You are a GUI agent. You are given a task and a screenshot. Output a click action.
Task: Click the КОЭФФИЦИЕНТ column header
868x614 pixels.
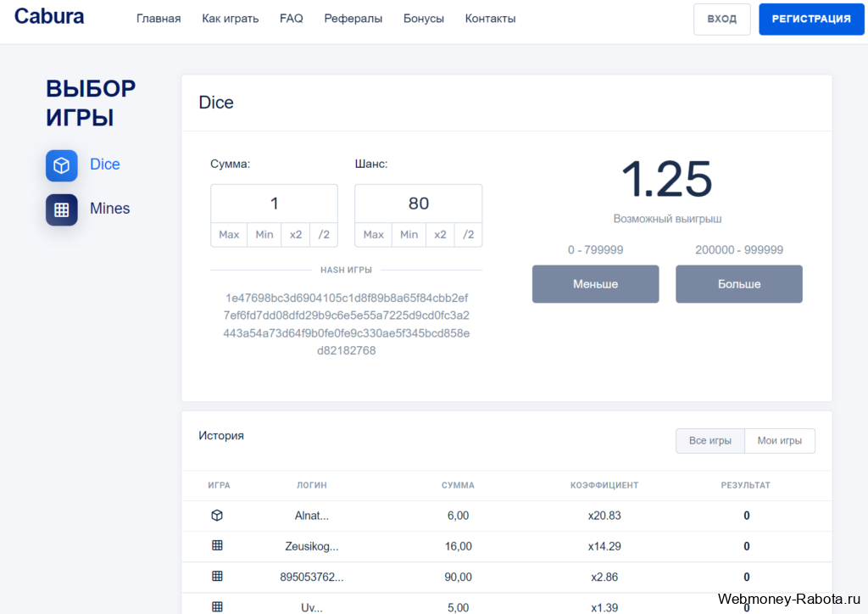[x=604, y=485]
